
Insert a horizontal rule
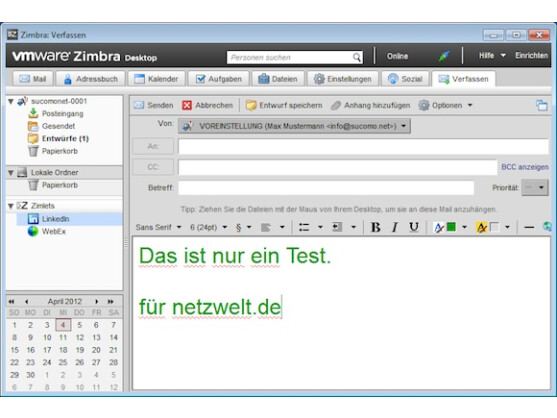pos(529,227)
